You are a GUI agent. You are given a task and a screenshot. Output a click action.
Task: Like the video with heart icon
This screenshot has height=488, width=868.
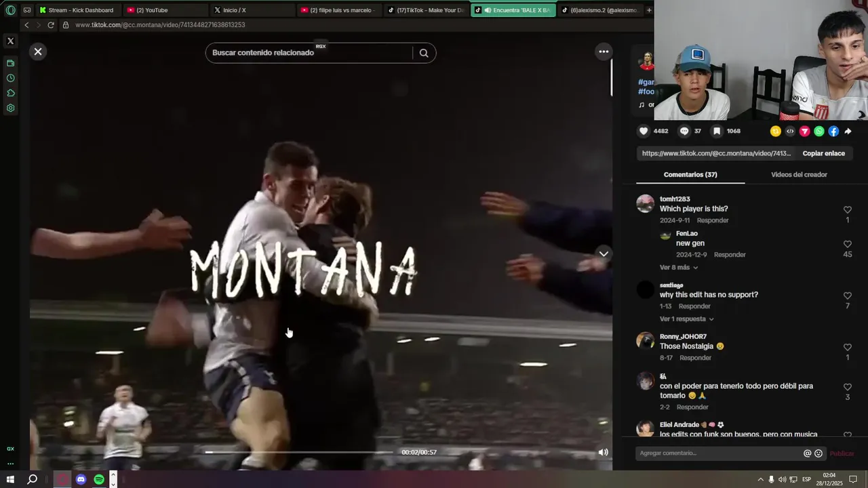pyautogui.click(x=644, y=131)
